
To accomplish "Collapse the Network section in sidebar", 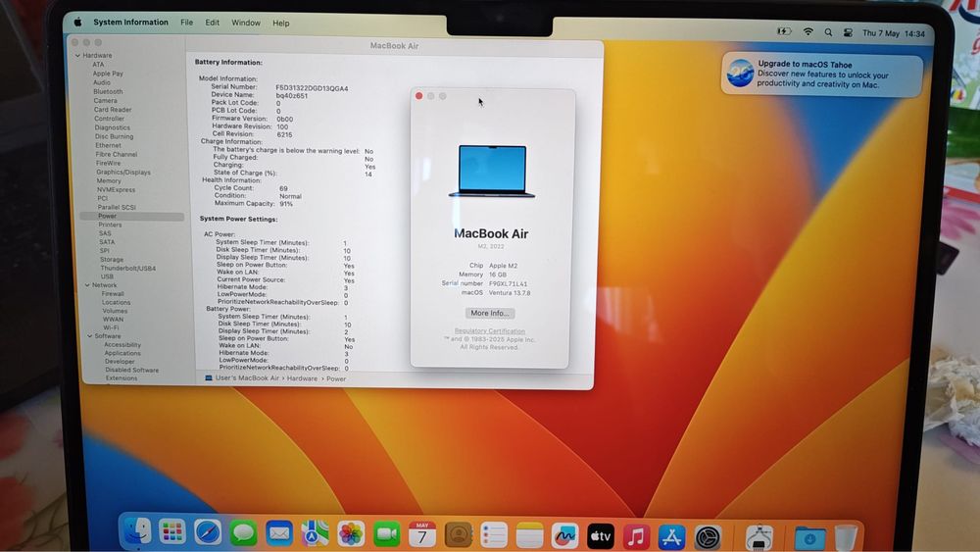I will click(87, 285).
